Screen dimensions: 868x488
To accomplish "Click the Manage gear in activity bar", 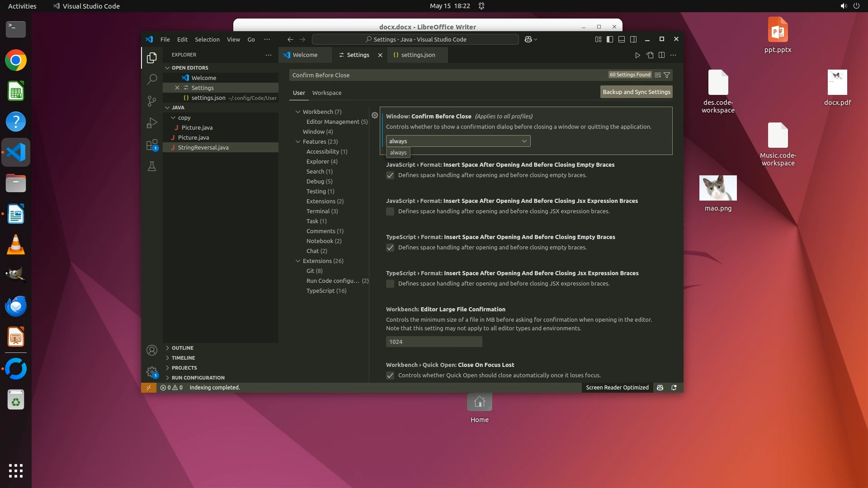I will pyautogui.click(x=152, y=372).
